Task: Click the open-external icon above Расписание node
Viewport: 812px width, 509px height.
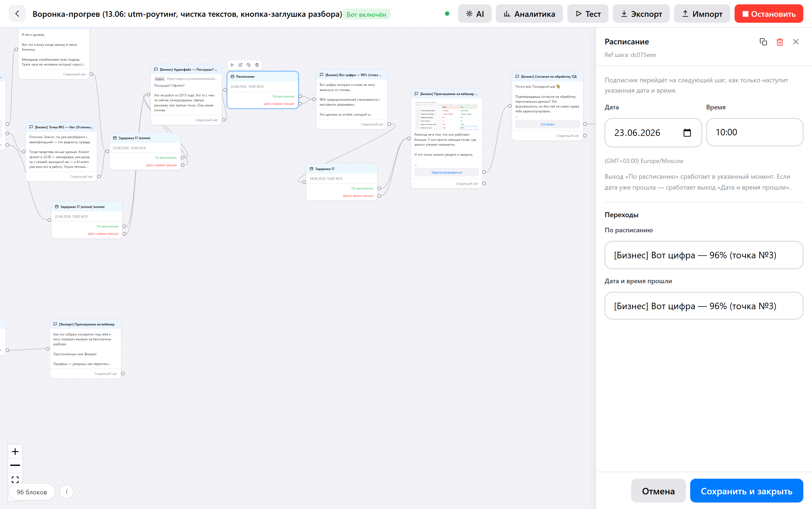Action: tap(240, 65)
